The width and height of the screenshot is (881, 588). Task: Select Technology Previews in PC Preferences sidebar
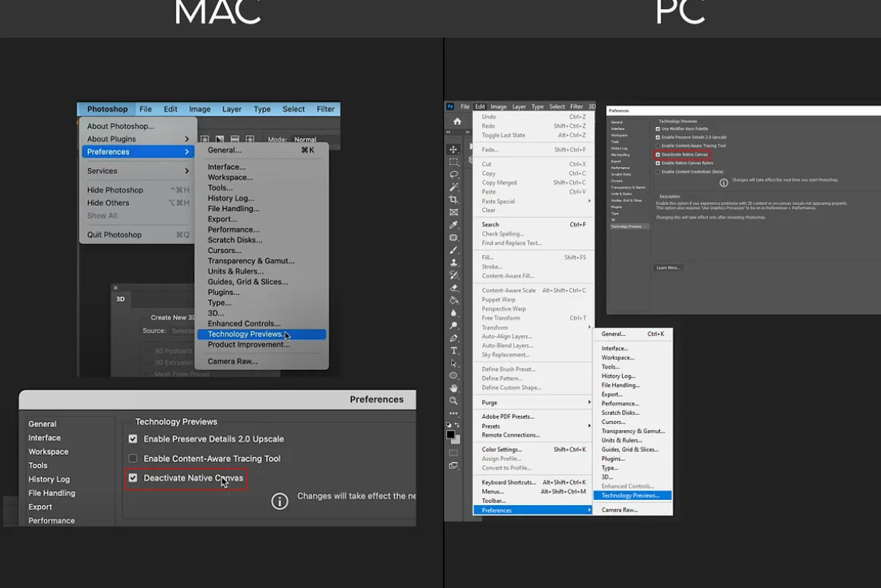click(629, 226)
